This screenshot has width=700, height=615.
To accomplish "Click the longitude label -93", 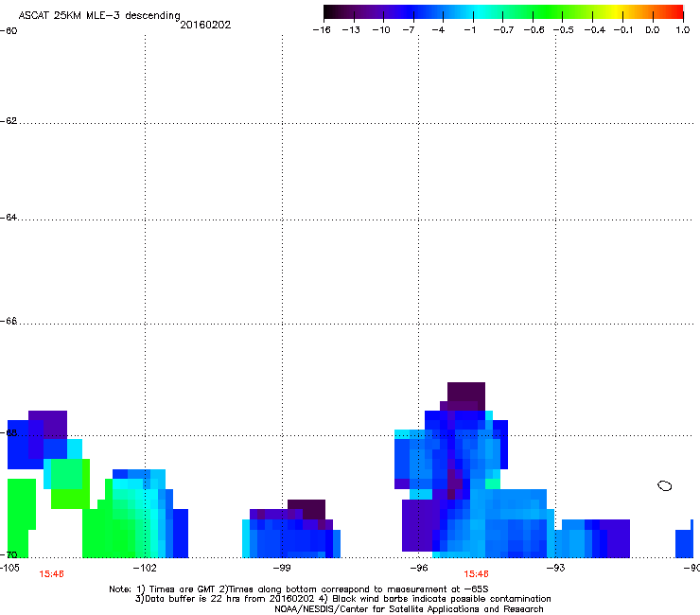I will point(556,568).
